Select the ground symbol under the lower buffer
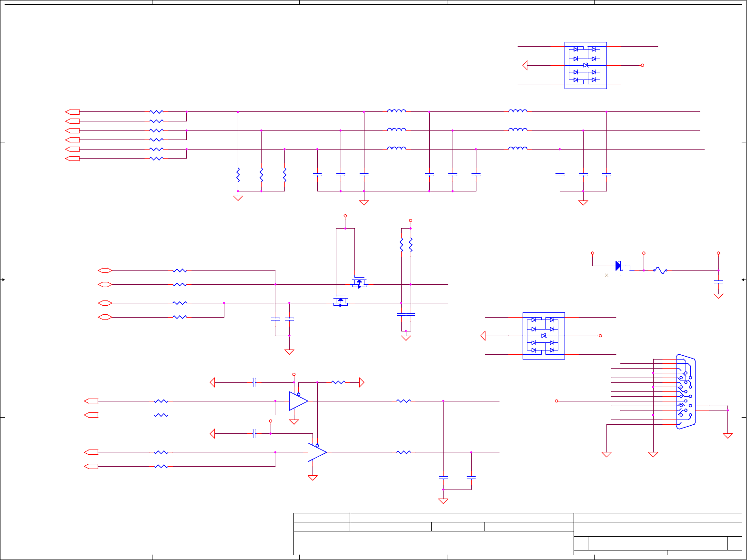Viewport: 747px width, 560px height. click(313, 478)
